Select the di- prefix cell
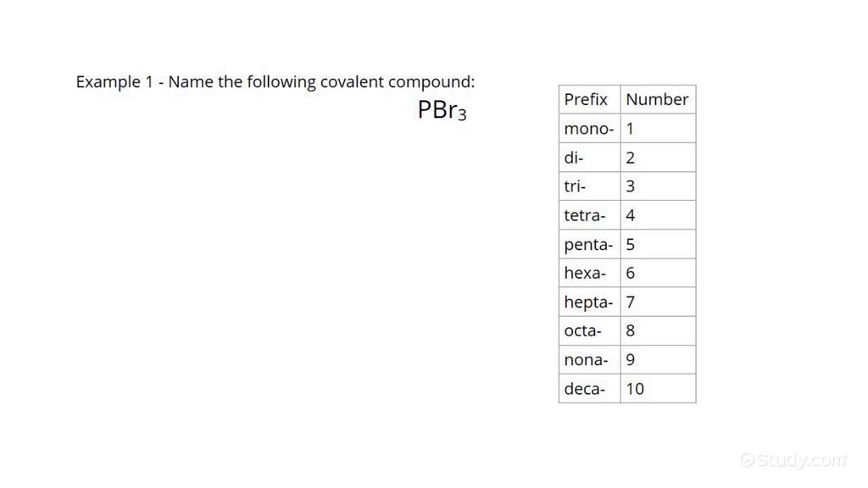 (x=590, y=157)
